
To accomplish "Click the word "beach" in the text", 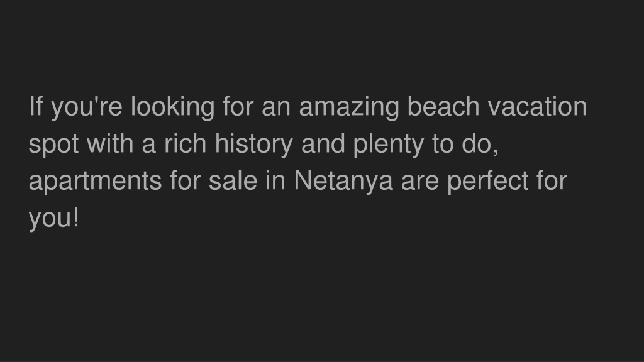I will tap(443, 106).
